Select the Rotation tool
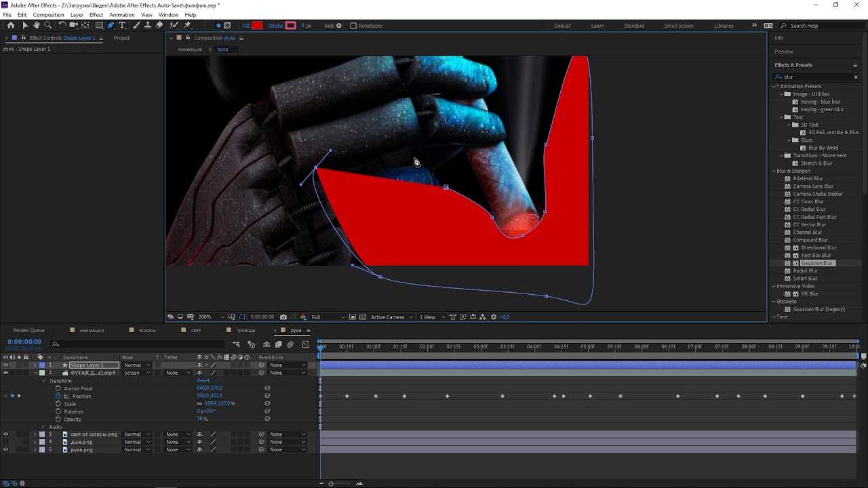Image resolution: width=868 pixels, height=488 pixels. click(62, 25)
